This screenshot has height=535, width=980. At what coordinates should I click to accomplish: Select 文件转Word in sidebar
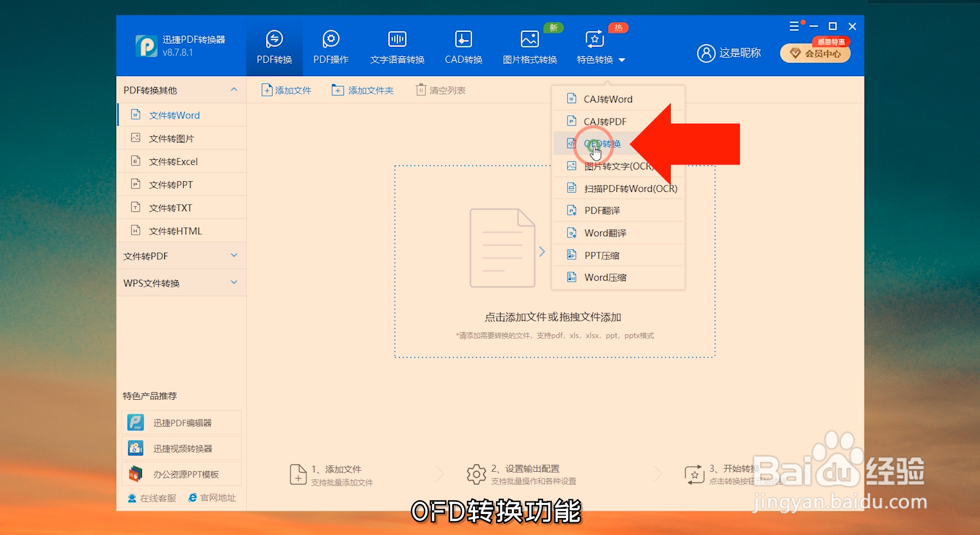click(182, 115)
